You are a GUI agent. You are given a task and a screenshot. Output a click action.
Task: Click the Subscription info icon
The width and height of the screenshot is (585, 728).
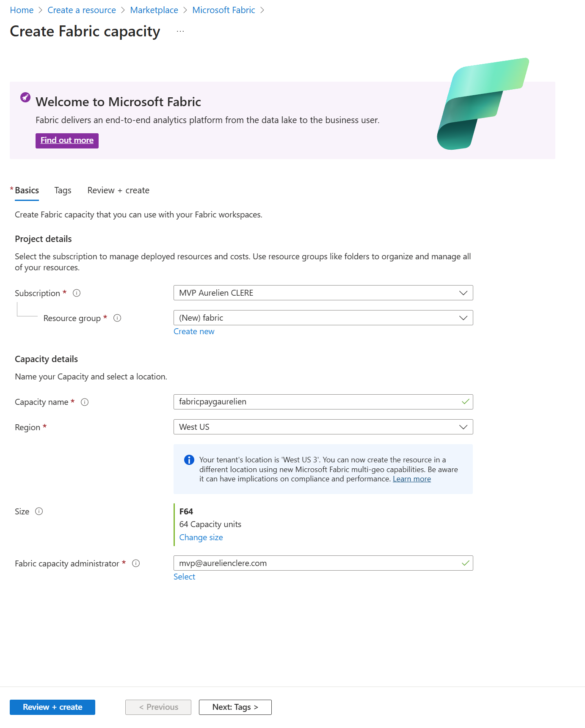(77, 293)
